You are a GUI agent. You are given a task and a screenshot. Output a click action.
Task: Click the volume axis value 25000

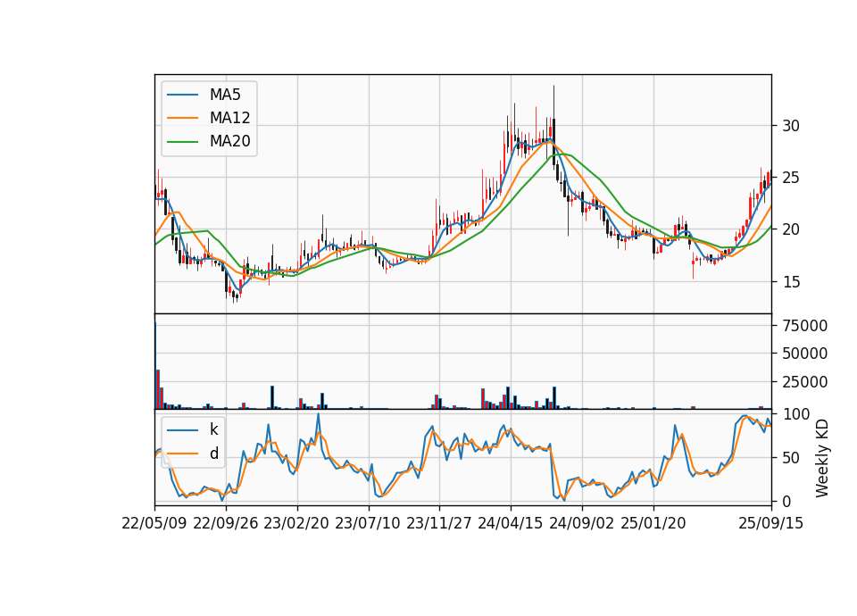click(x=805, y=382)
